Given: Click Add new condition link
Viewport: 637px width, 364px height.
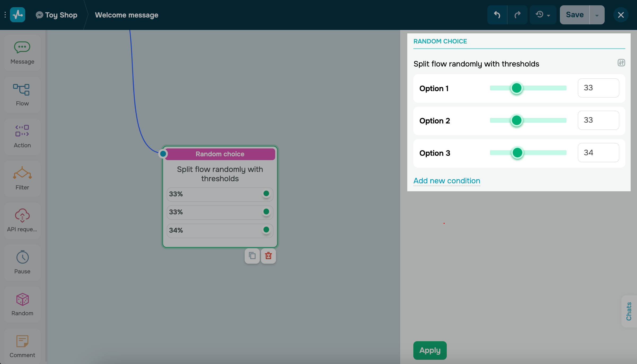Looking at the screenshot, I should coord(447,181).
